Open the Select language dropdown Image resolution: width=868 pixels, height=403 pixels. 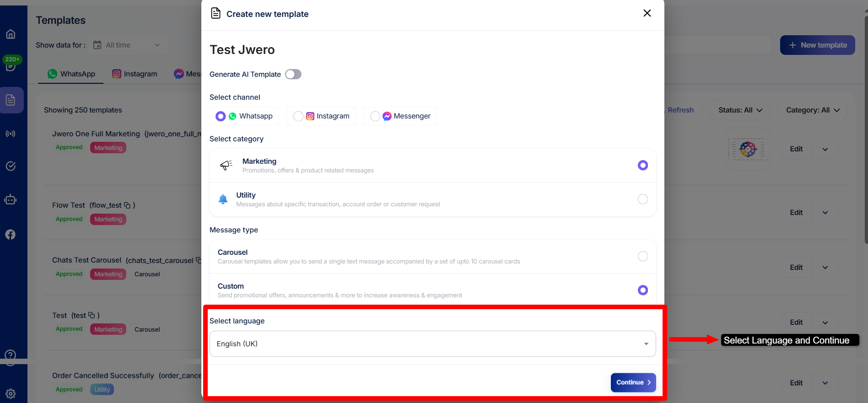click(x=432, y=344)
